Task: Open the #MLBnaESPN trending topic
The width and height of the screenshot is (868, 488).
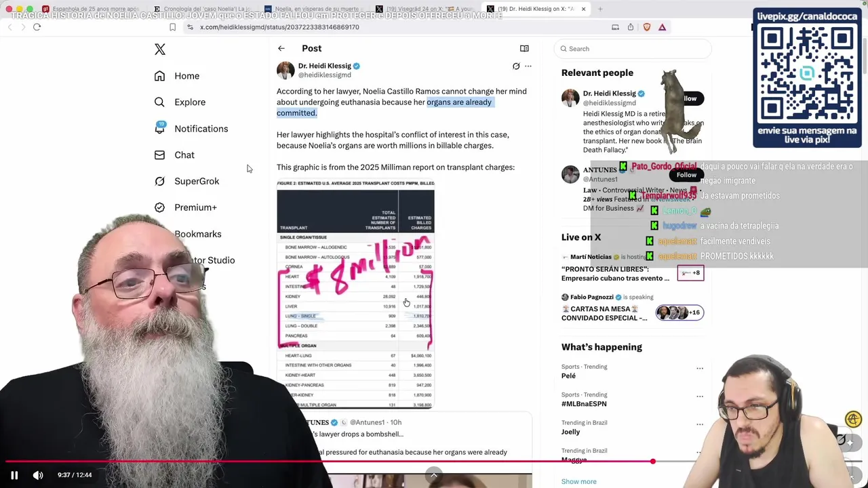Action: click(584, 404)
